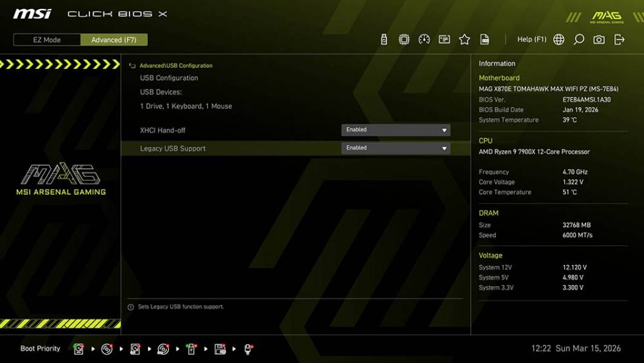
Task: Open the language selector globe icon
Action: 559,39
